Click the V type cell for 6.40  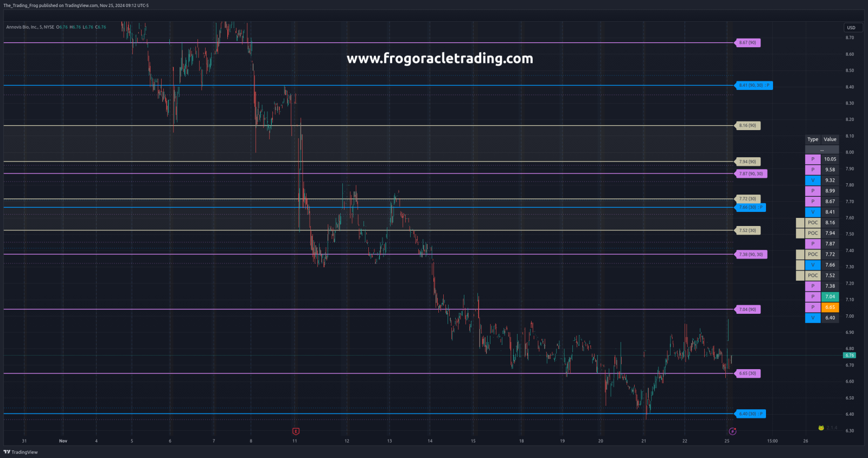(813, 318)
